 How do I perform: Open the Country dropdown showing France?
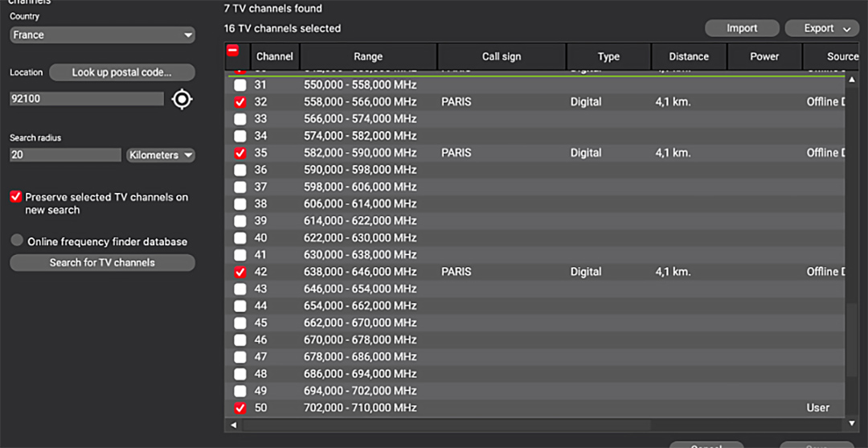(x=102, y=35)
